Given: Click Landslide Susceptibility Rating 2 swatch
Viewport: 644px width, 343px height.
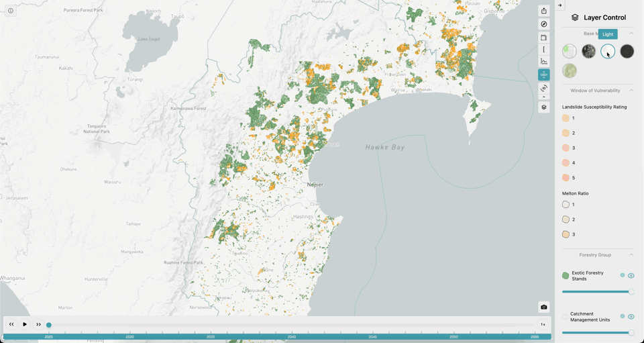Looking at the screenshot, I should tap(566, 133).
